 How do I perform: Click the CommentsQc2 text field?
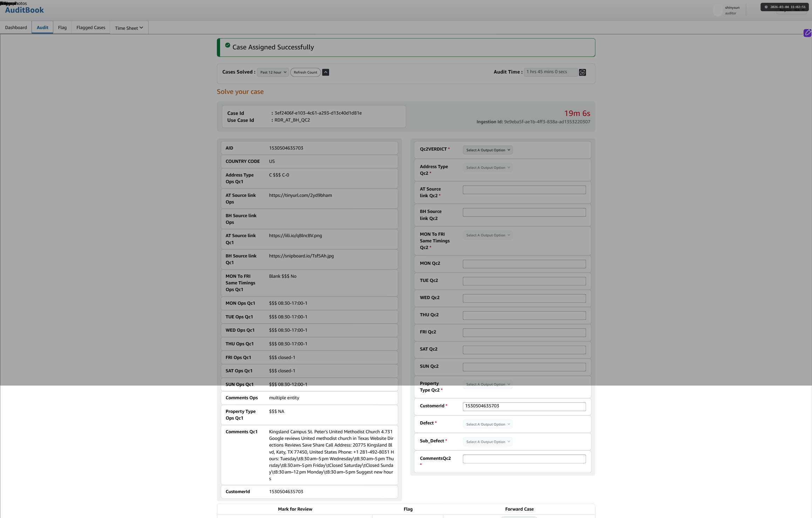(x=524, y=459)
